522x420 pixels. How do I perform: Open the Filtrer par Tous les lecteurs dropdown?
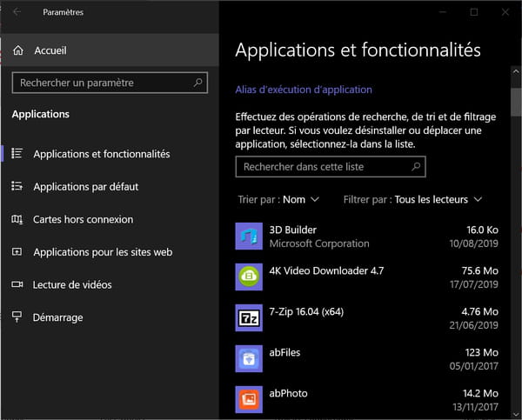(x=412, y=199)
